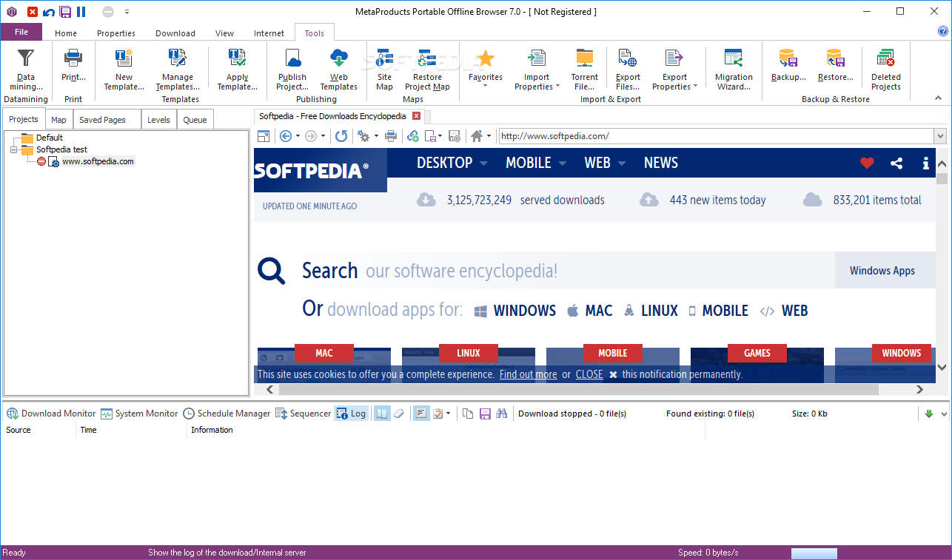Open Download Monitor
The width and height of the screenshot is (952, 560).
pos(52,414)
